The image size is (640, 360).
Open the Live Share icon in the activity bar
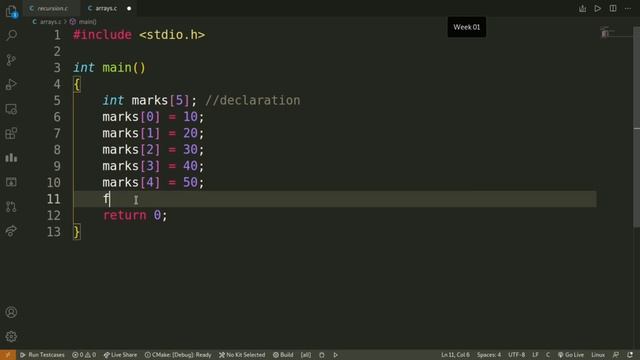point(11,231)
